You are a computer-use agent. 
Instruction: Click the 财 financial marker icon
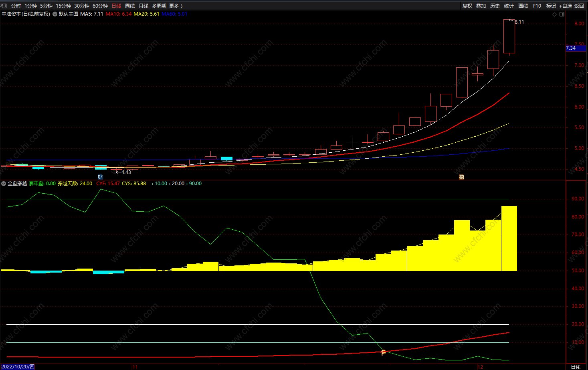pyautogui.click(x=100, y=177)
